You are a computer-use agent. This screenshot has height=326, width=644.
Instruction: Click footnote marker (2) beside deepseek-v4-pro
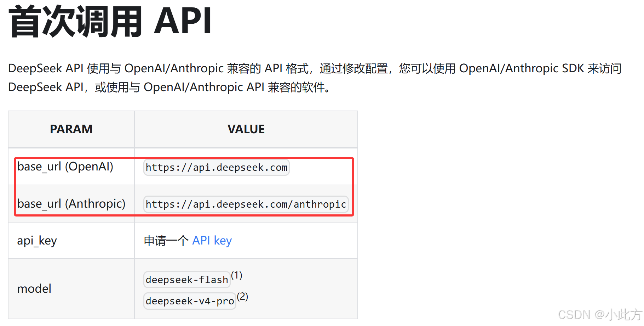(x=242, y=296)
